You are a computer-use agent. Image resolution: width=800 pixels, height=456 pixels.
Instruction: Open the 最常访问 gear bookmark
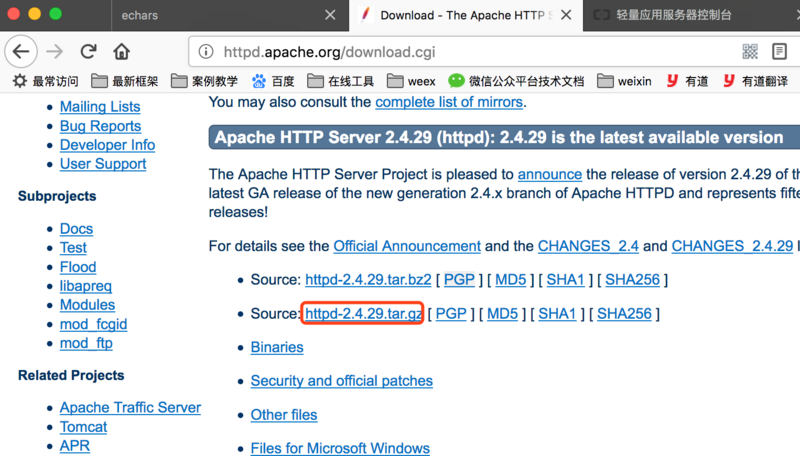[45, 81]
